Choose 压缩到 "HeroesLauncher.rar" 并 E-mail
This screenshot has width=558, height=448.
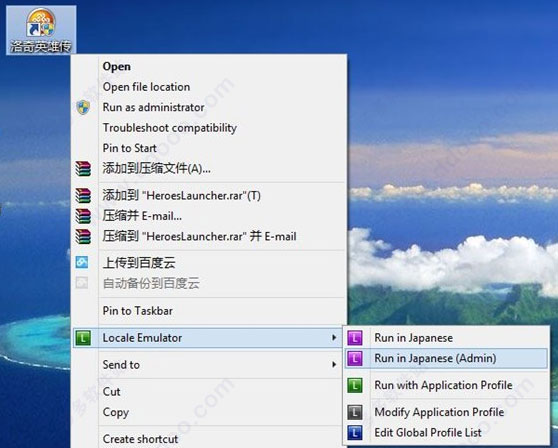pyautogui.click(x=208, y=236)
